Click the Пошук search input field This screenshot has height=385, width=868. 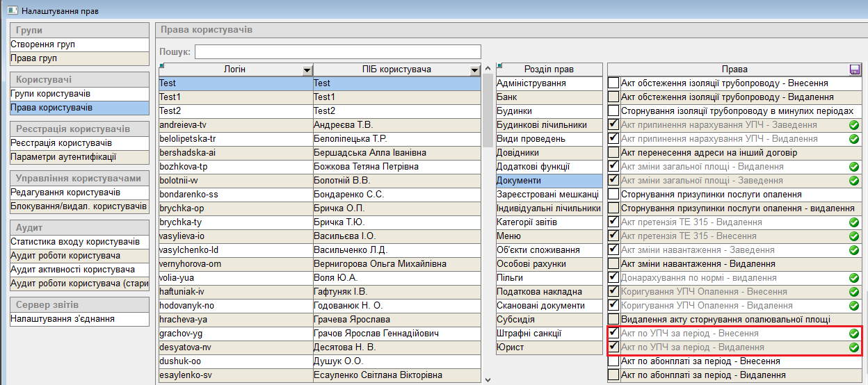337,52
